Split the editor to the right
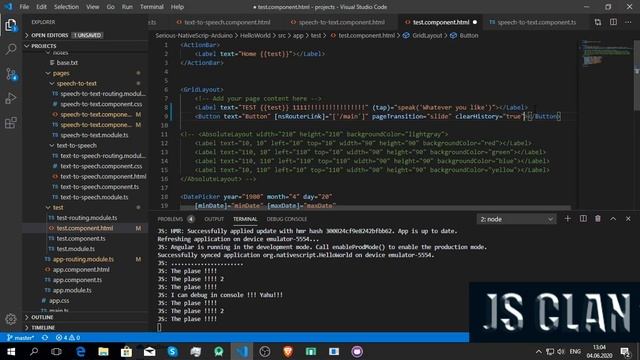This screenshot has width=640, height=360. (613, 22)
